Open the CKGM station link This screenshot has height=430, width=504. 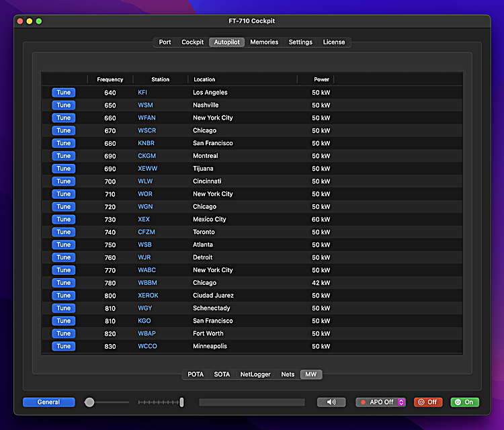click(146, 156)
